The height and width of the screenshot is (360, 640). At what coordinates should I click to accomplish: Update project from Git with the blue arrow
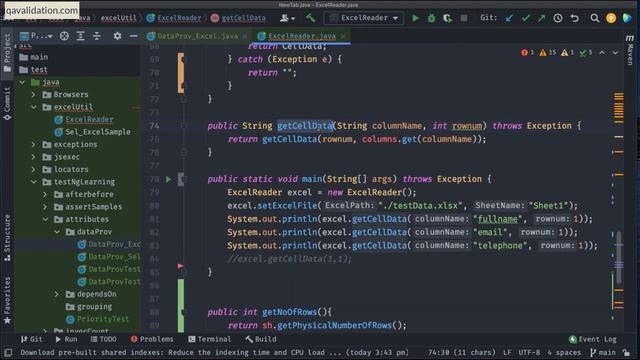pyautogui.click(x=509, y=18)
